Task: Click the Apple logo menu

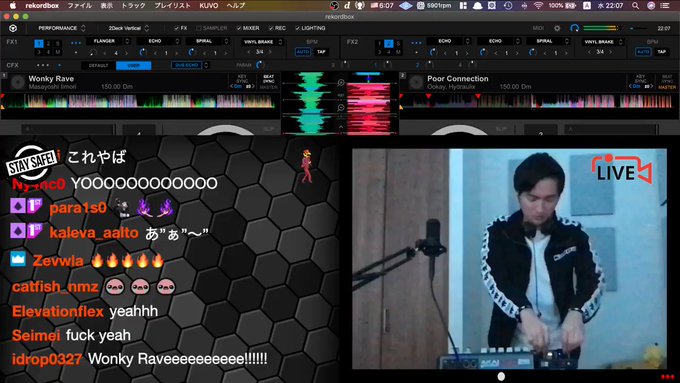Action: coord(13,5)
